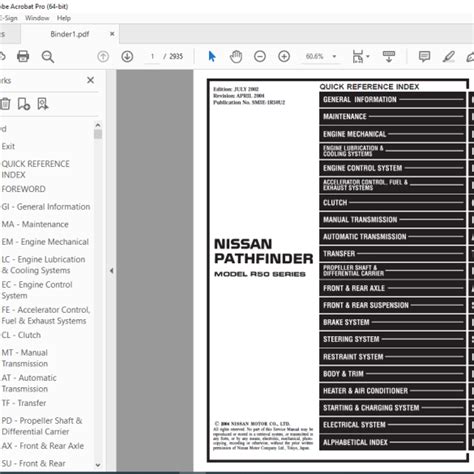Jump to CL - Clutch bookmark
The image size is (474, 474).
click(x=21, y=335)
